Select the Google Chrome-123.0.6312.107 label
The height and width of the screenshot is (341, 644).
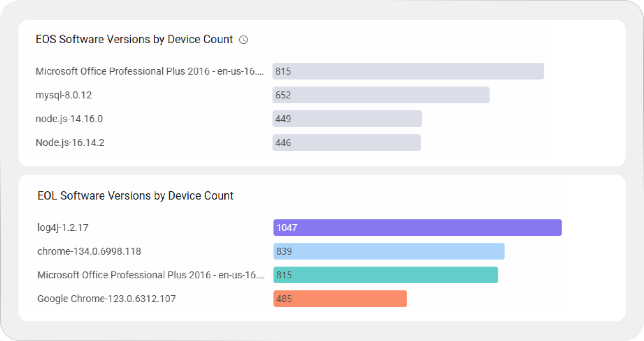click(106, 299)
